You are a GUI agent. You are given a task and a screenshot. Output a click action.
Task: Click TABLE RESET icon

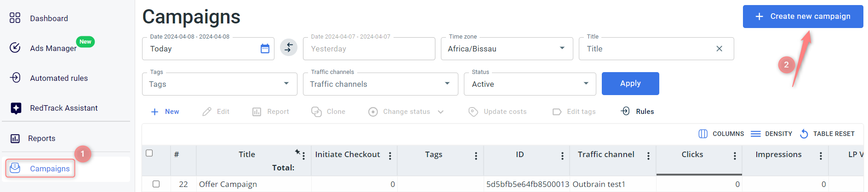coord(804,134)
